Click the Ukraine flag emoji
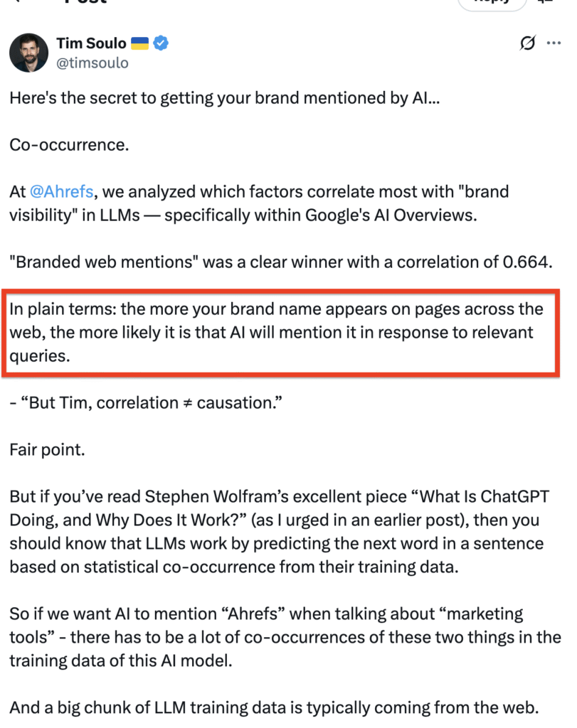This screenshot has height=728, width=577. (140, 44)
